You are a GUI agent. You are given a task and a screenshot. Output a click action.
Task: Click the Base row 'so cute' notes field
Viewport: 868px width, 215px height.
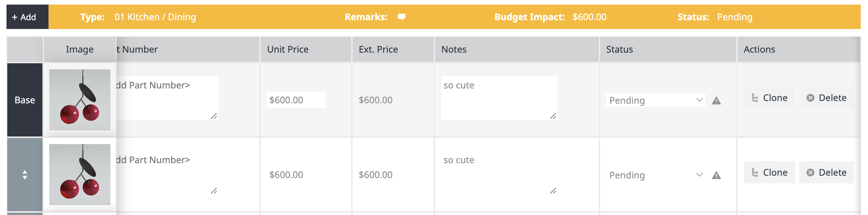click(x=499, y=98)
